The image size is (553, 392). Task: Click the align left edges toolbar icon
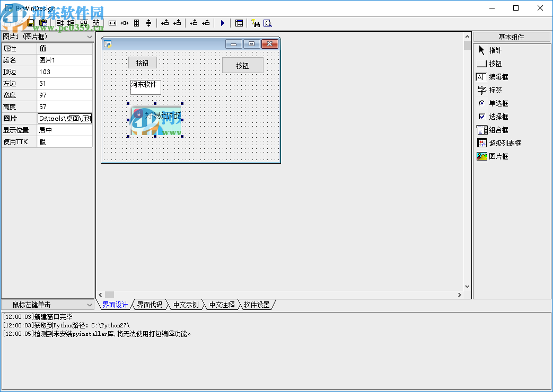coord(59,23)
